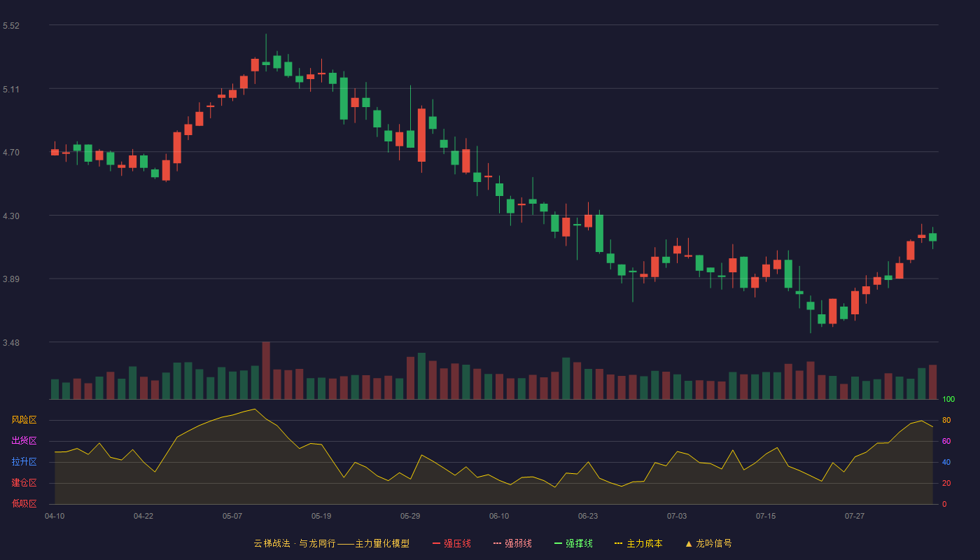
Task: Click the 06-23 date label
Action: coord(588,516)
